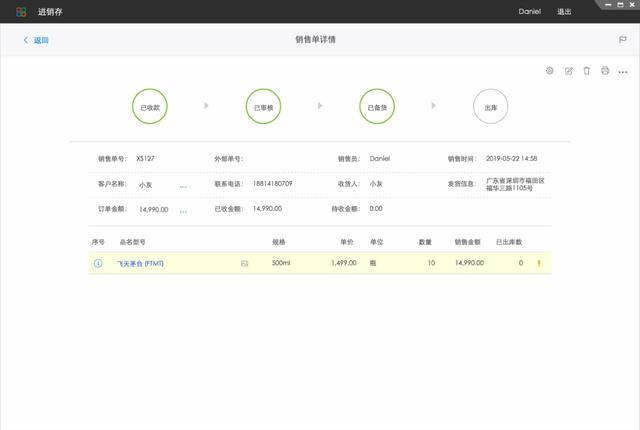Open the 飞天茅台 (FTMT) product link
This screenshot has height=430, width=640.
[140, 264]
